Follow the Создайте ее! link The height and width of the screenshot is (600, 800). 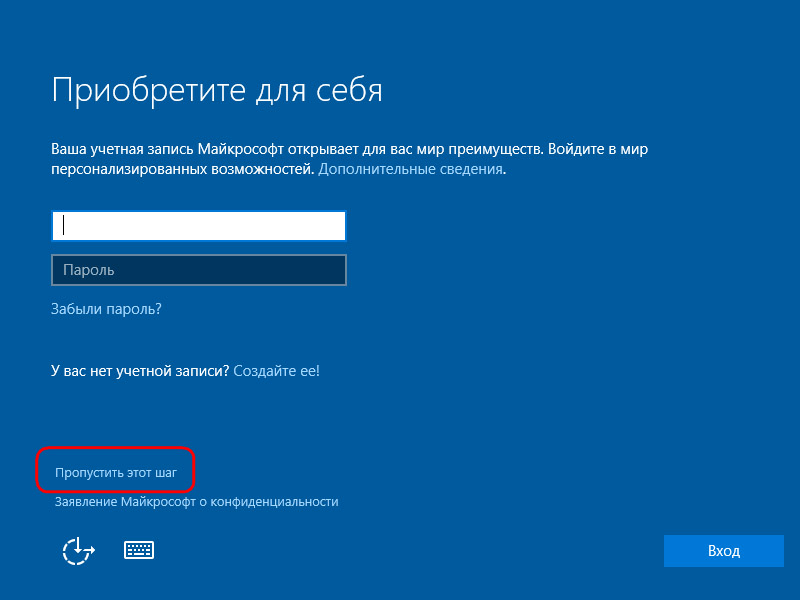coord(277,371)
